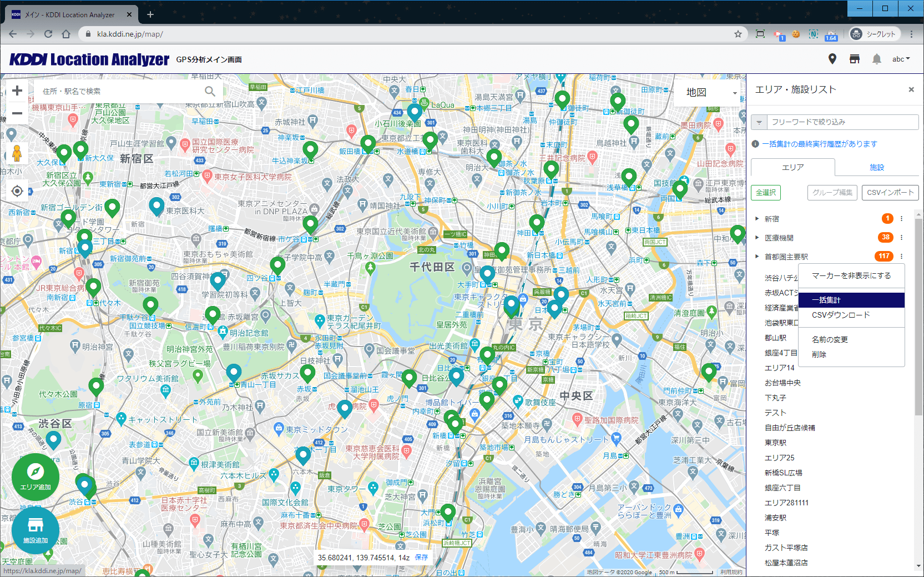Select 東京駅 in the area list

[775, 443]
